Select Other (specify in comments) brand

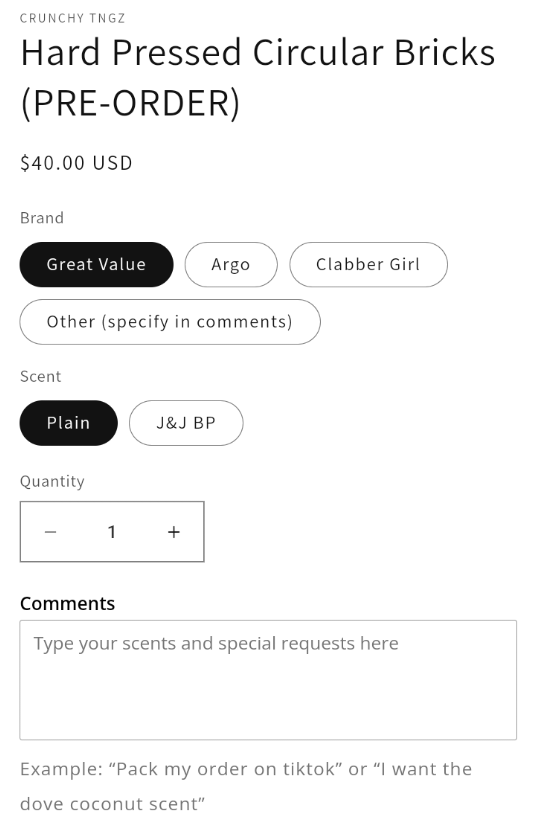170,321
